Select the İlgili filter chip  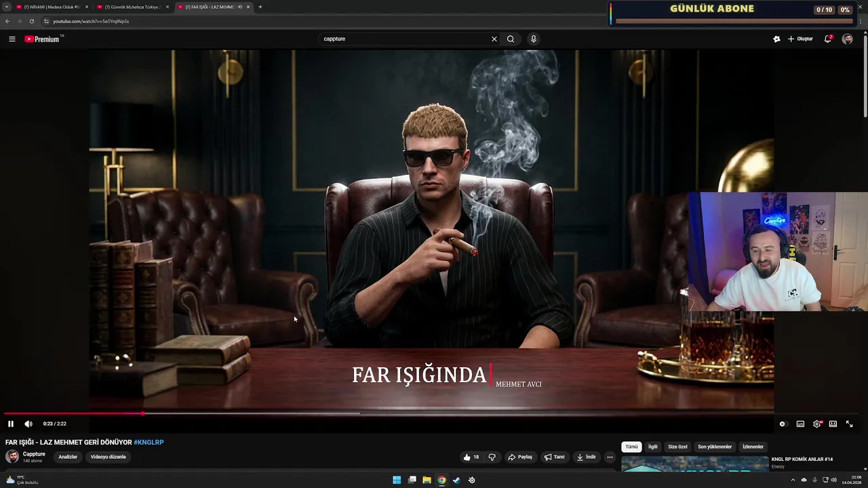click(653, 447)
